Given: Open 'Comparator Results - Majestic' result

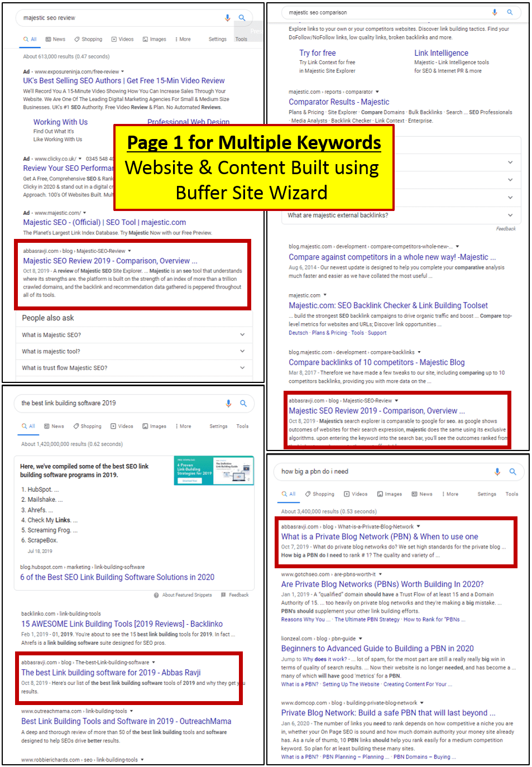Looking at the screenshot, I should point(339,102).
